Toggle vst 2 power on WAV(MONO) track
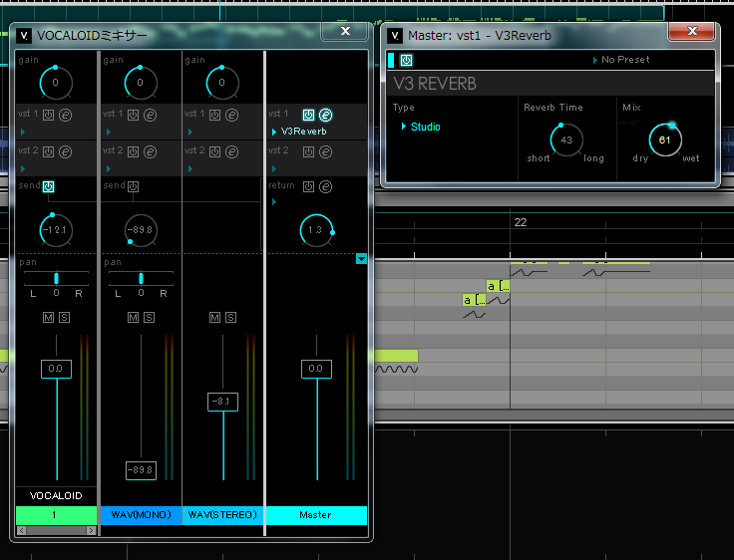This screenshot has width=734, height=560. coord(133,151)
